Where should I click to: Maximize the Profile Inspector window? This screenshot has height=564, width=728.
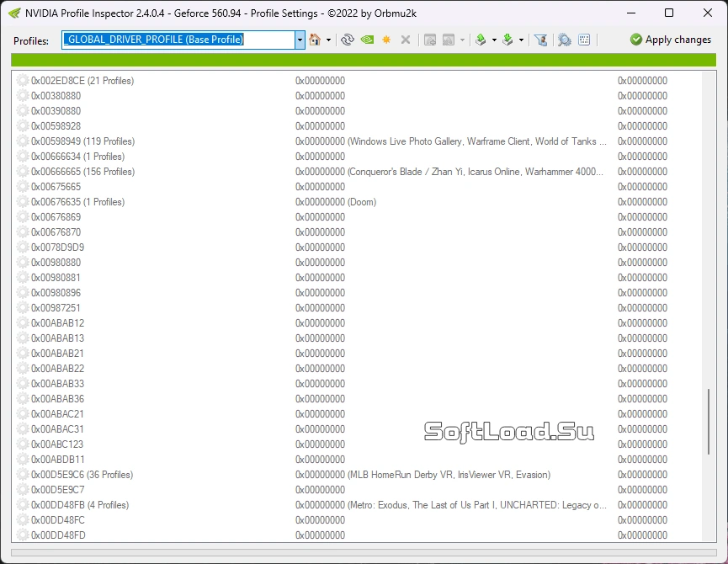coord(669,13)
